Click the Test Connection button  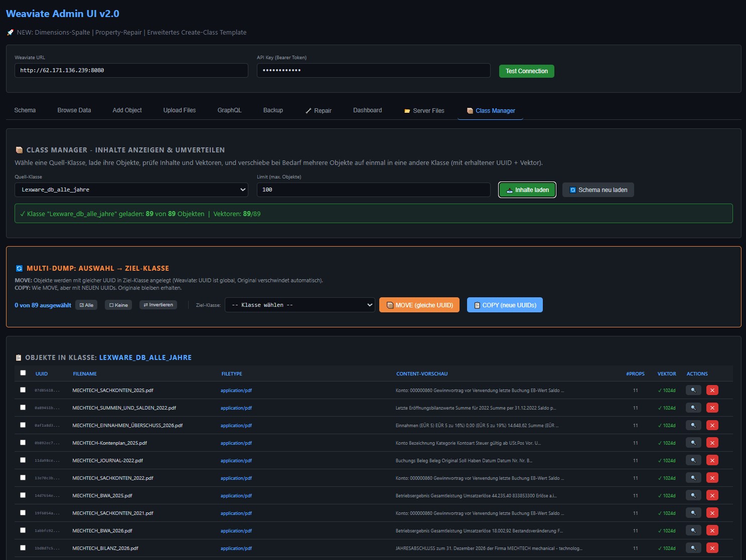527,71
